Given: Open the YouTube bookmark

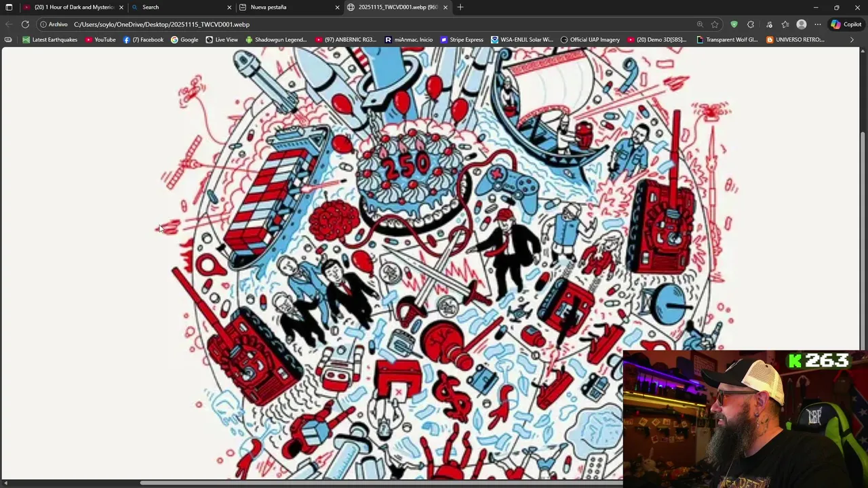Looking at the screenshot, I should 100,39.
